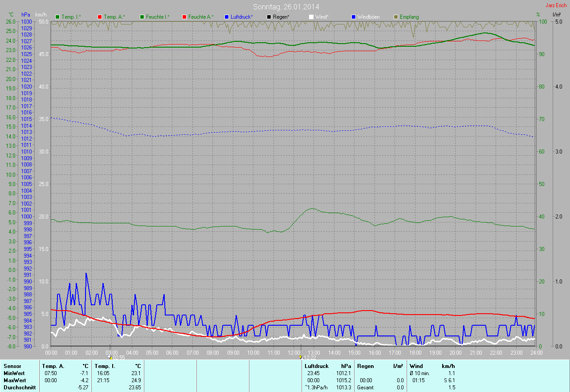The width and height of the screenshot is (570, 392).
Task: Click the red Feuchte A. legend square
Action: coord(185,17)
